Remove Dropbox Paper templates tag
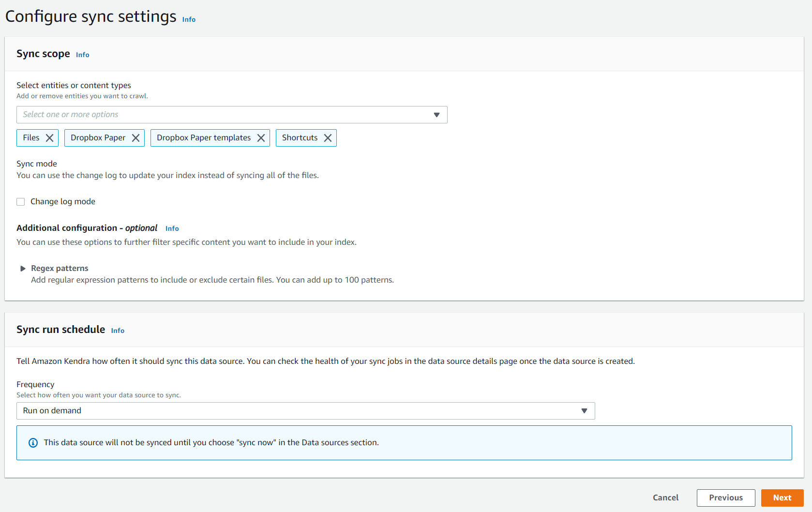Screen dimensions: 812x512 261,138
